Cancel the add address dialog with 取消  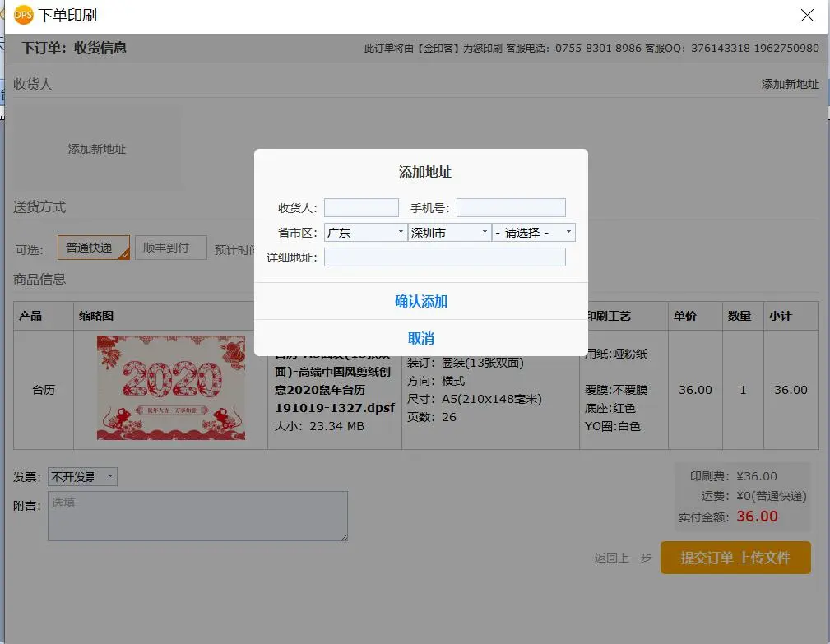tap(421, 338)
